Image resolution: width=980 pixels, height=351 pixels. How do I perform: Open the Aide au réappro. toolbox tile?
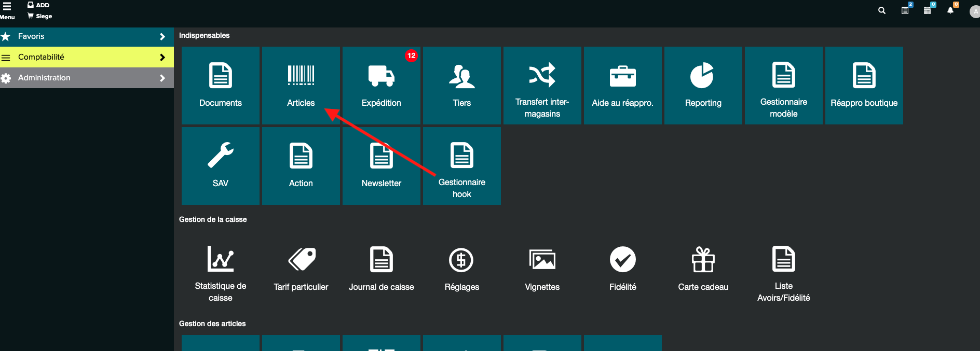pyautogui.click(x=622, y=85)
